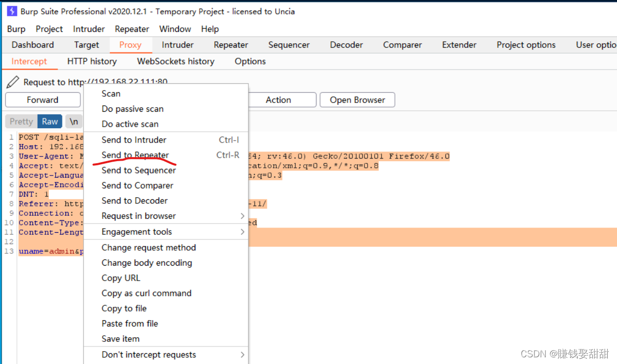Select the Proxy tab
Screen dimensions: 617x364
130,45
